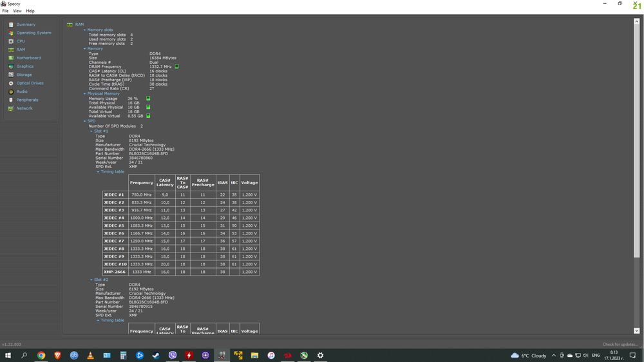Click the volume icon in system tray
Image resolution: width=644 pixels, height=362 pixels.
pyautogui.click(x=585, y=356)
